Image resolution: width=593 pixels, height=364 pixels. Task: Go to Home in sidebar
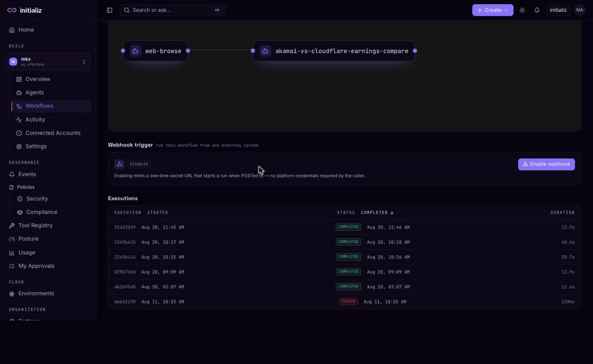coord(48,30)
